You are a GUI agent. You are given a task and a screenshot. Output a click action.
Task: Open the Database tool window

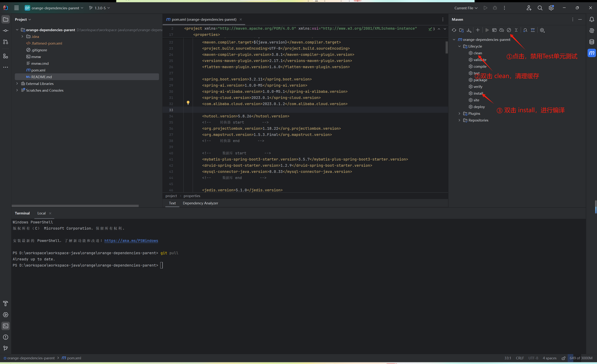(592, 42)
